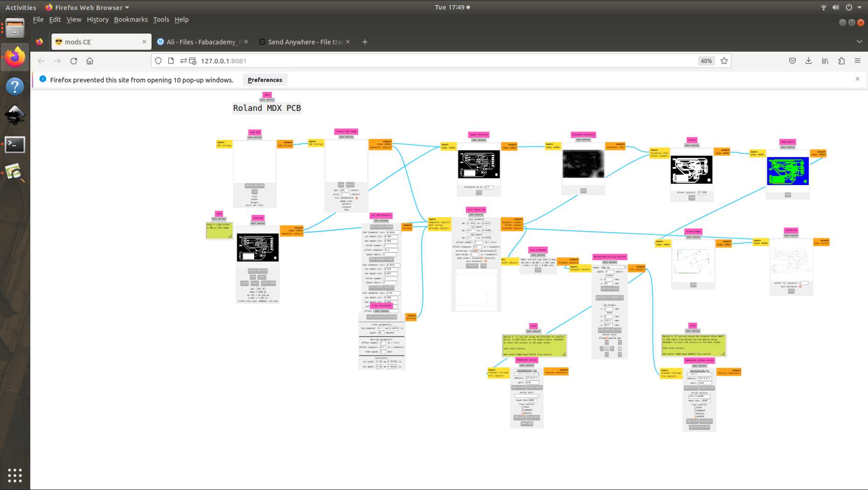The image size is (868, 490).
Task: Open Files from the Ubuntu dock
Action: coord(15,28)
